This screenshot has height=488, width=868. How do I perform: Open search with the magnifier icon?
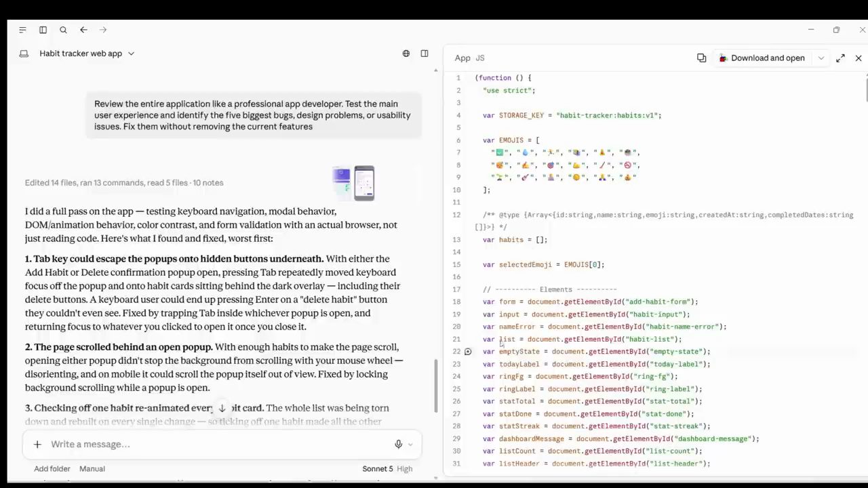[x=63, y=30]
